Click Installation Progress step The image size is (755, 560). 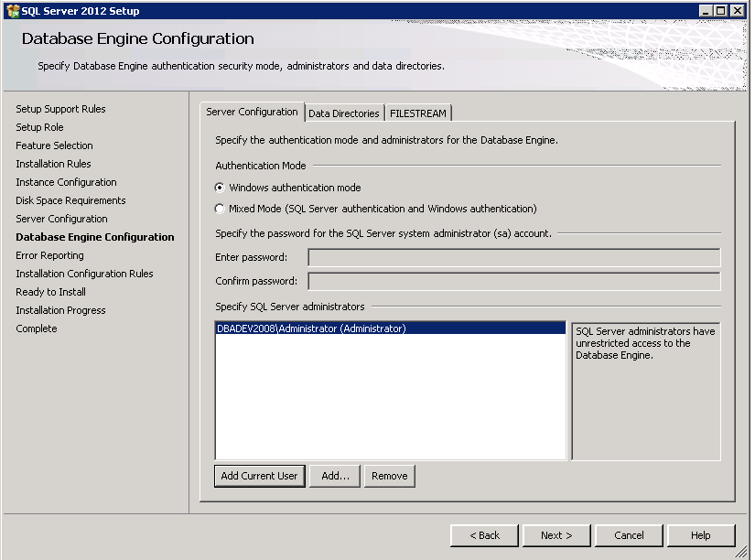tap(60, 310)
